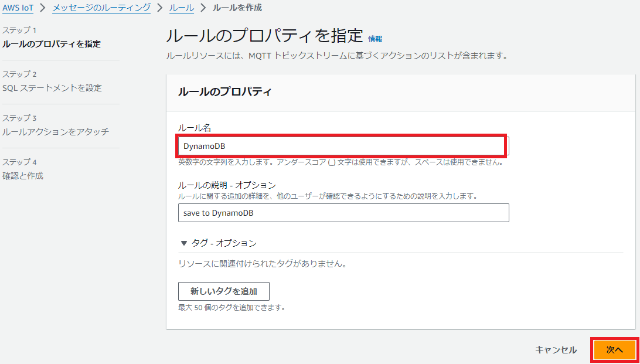This screenshot has height=364, width=640.
Task: Select step 確認と作成
Action: (23, 176)
